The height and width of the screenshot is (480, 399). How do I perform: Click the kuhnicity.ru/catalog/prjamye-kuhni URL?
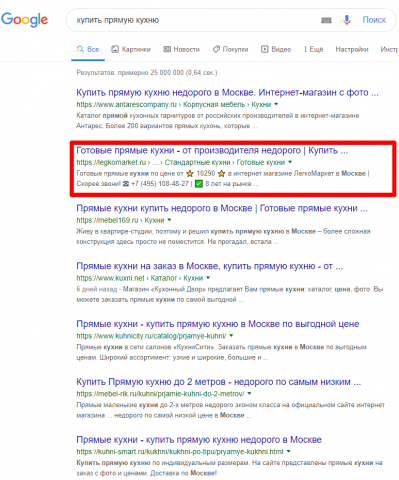pyautogui.click(x=151, y=336)
